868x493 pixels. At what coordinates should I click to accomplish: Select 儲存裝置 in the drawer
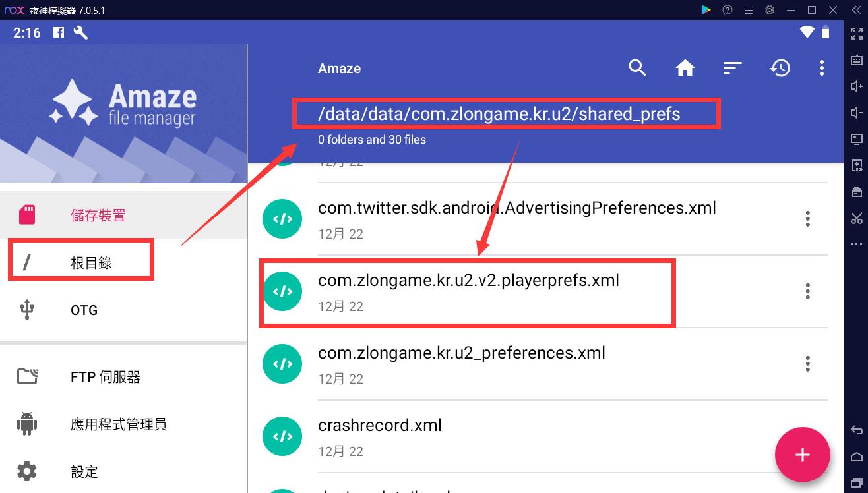123,215
